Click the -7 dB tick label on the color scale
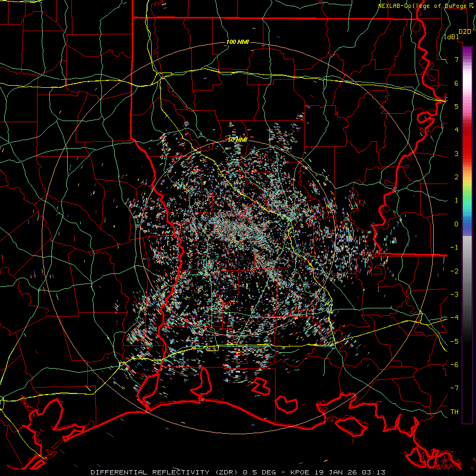This screenshot has width=476, height=476. (x=454, y=388)
